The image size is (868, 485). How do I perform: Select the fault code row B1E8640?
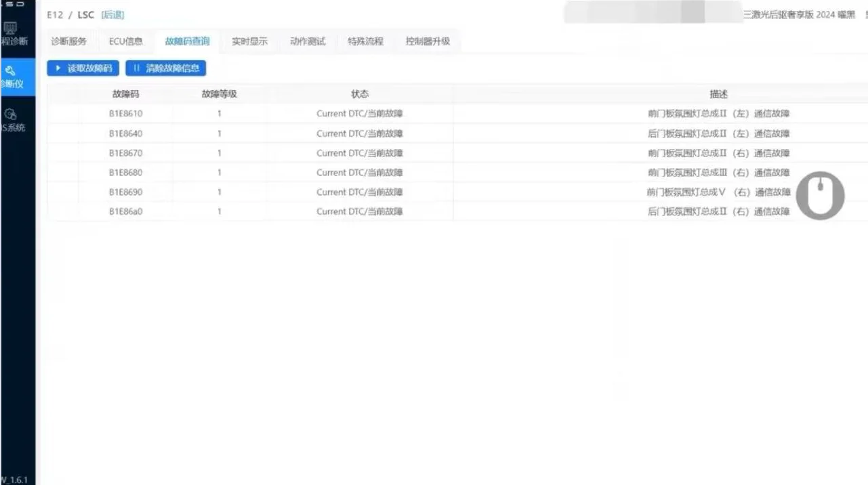coord(126,133)
